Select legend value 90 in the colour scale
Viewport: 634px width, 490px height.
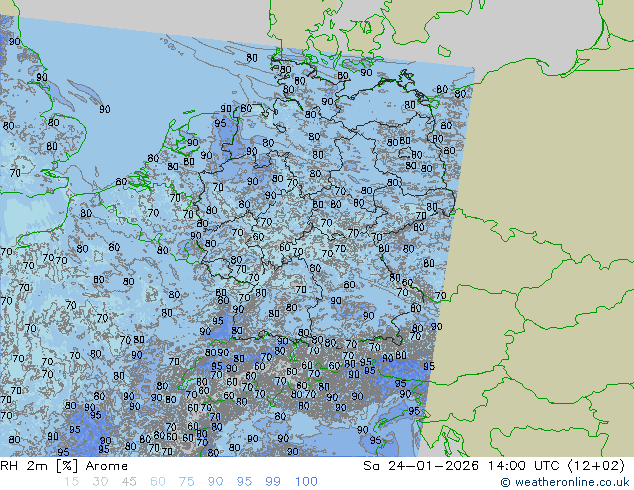coord(215,482)
